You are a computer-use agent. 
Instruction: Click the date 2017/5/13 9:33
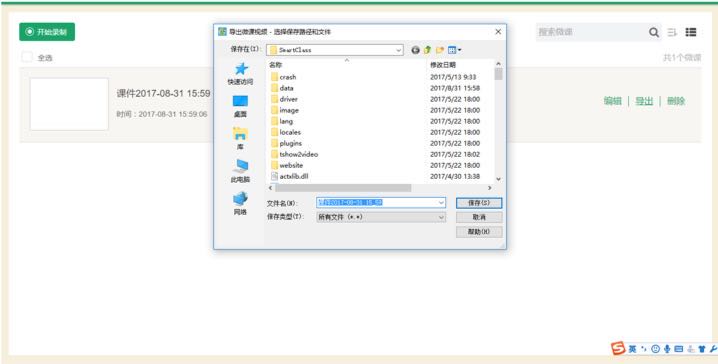point(453,77)
